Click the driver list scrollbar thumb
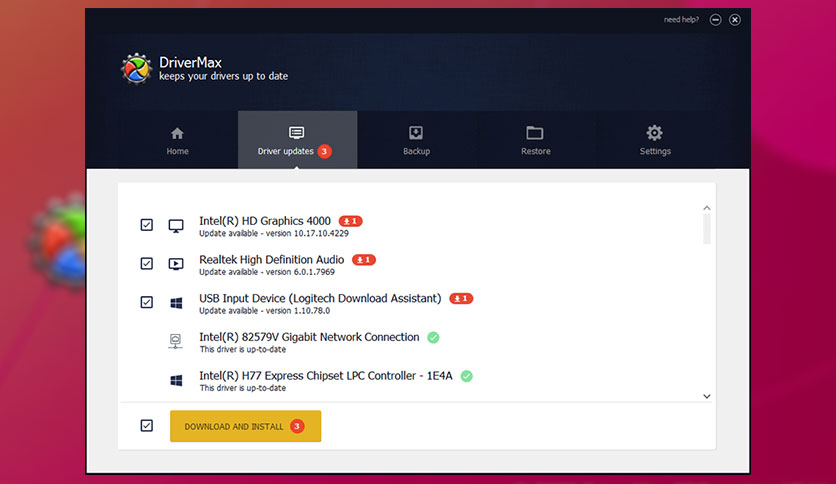The height and width of the screenshot is (484, 836). (707, 228)
